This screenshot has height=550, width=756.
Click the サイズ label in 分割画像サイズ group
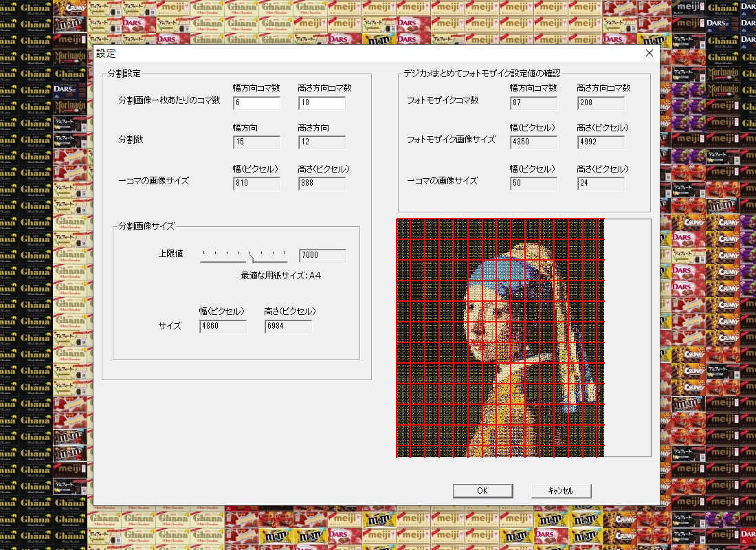coord(170,326)
